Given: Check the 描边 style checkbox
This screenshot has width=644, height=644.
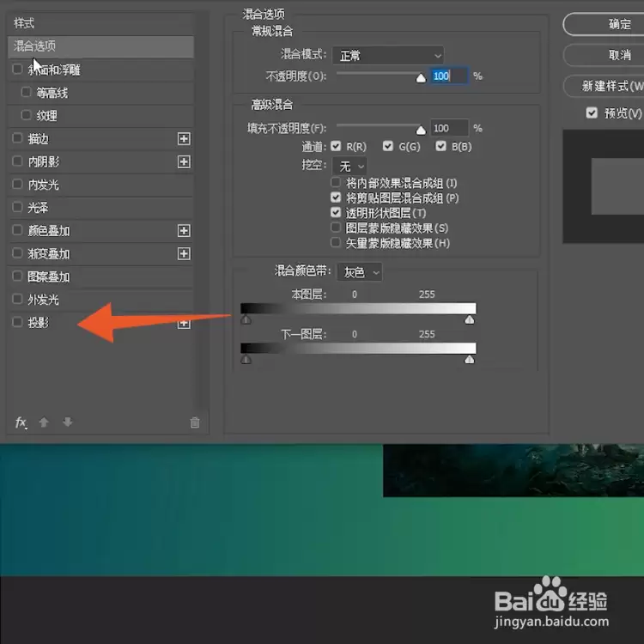Looking at the screenshot, I should 17,138.
